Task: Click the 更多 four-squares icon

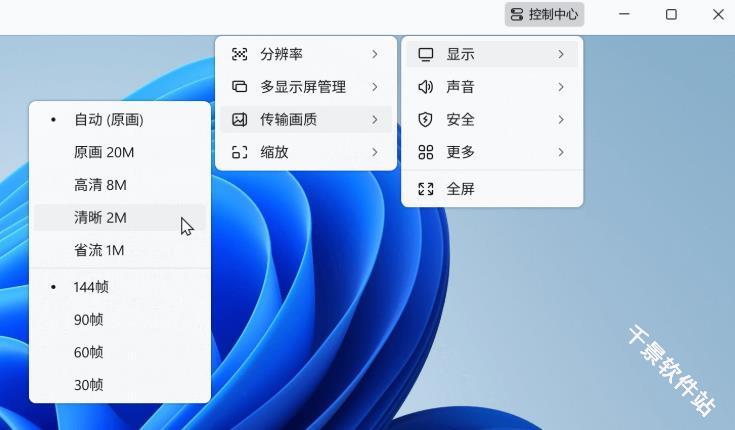Action: (x=426, y=152)
